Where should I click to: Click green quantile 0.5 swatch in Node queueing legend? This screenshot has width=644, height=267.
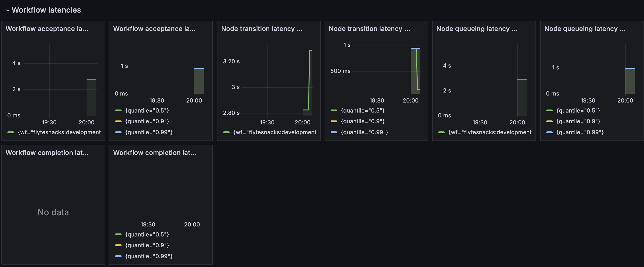point(549,110)
